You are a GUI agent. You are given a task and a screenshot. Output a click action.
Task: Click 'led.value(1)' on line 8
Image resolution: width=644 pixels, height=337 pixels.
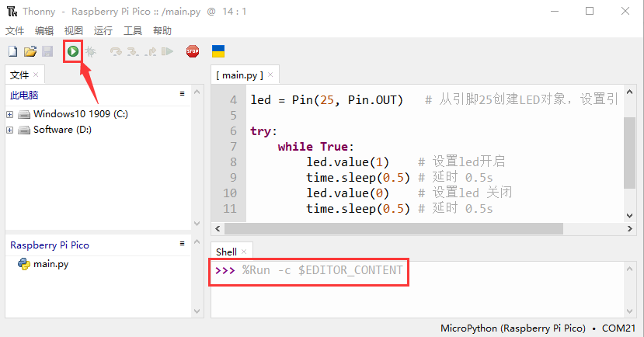pos(347,162)
